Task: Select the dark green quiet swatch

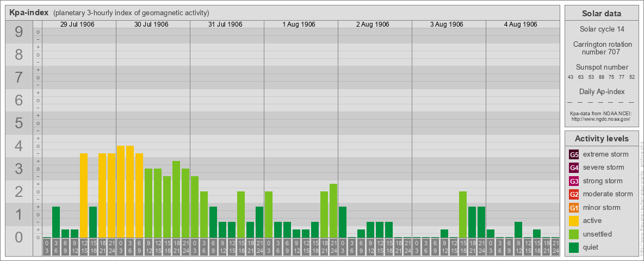Action: click(x=574, y=247)
